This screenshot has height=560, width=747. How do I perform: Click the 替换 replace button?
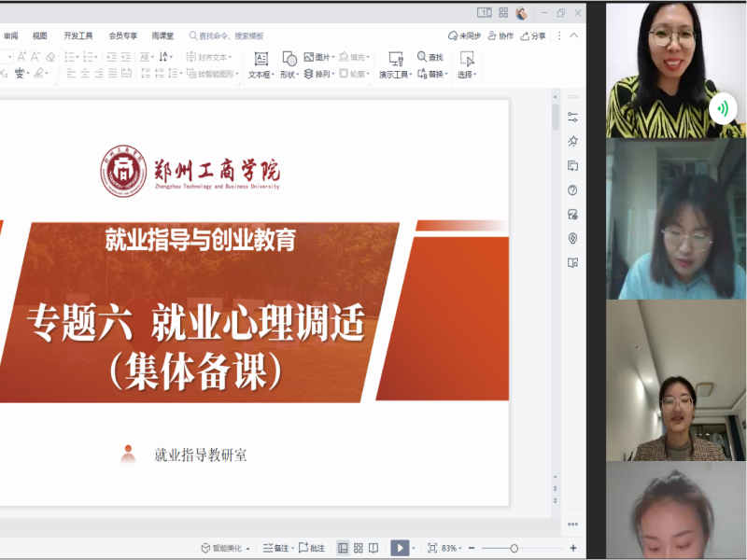432,74
